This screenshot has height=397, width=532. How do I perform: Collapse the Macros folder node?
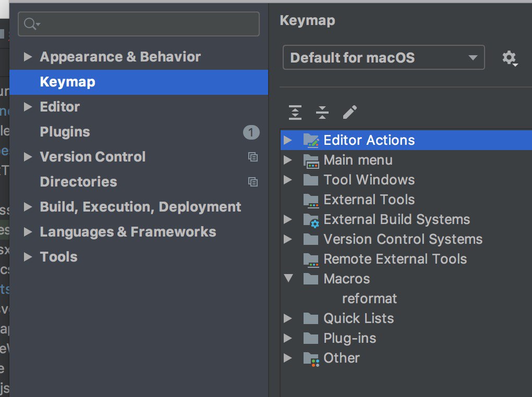coord(288,279)
